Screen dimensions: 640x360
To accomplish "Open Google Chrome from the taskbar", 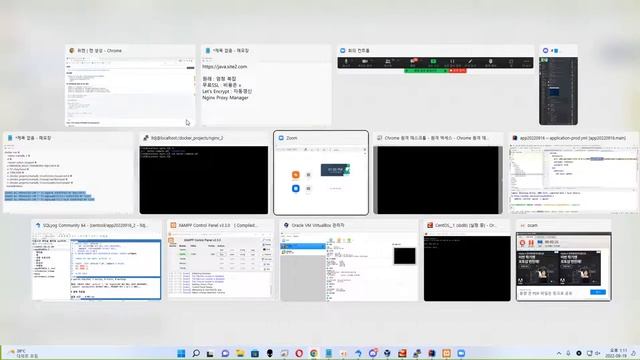I will pyautogui.click(x=314, y=353).
